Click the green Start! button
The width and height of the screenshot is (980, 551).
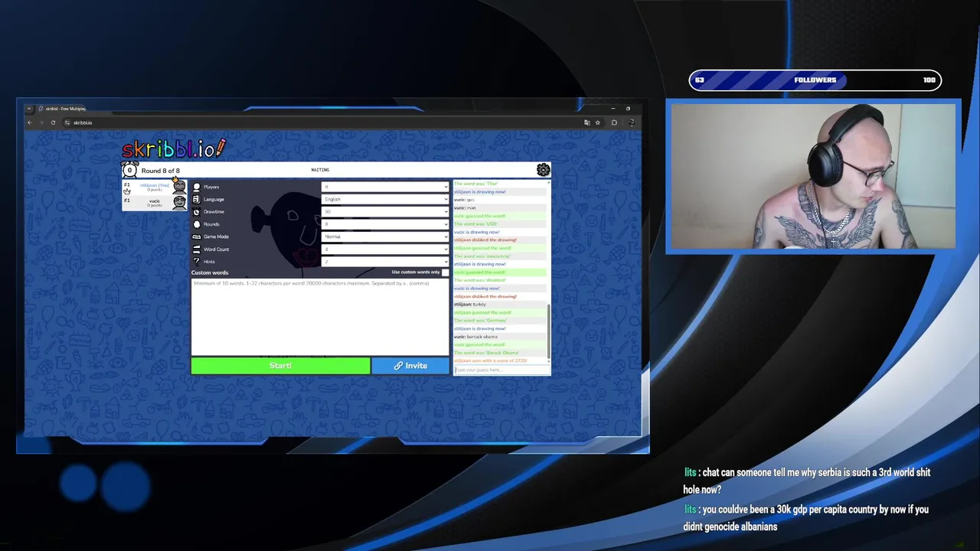[x=280, y=366]
